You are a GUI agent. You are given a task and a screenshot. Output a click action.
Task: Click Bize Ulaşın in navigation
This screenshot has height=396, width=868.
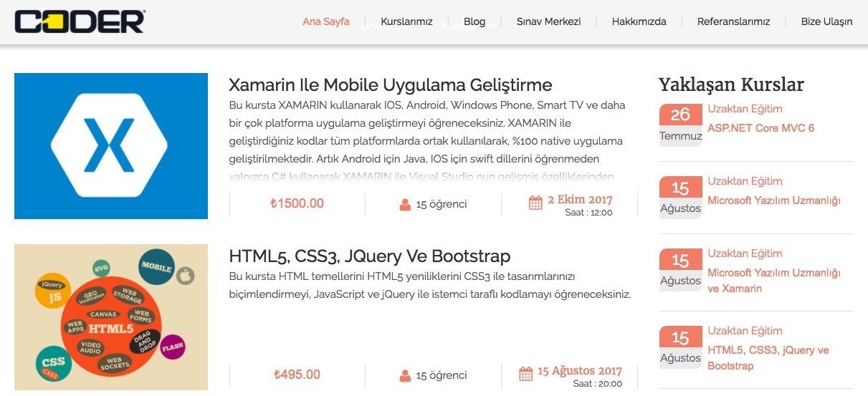(826, 21)
